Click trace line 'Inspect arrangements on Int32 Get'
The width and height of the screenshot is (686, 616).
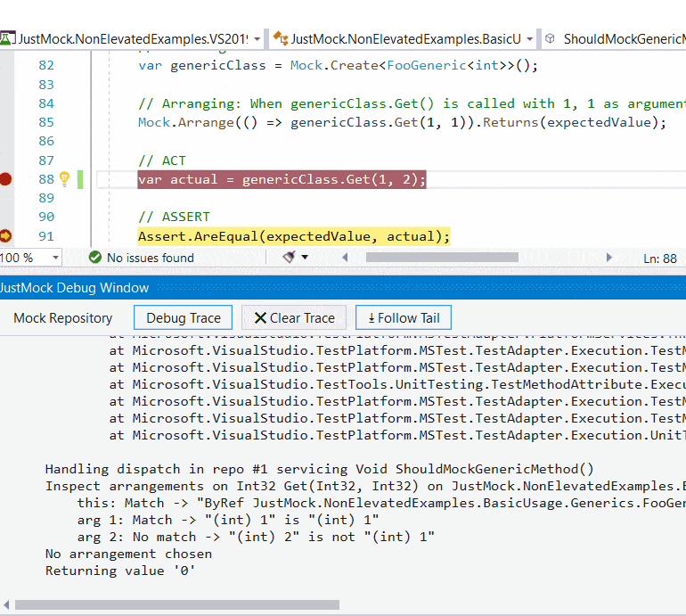pyautogui.click(x=365, y=487)
